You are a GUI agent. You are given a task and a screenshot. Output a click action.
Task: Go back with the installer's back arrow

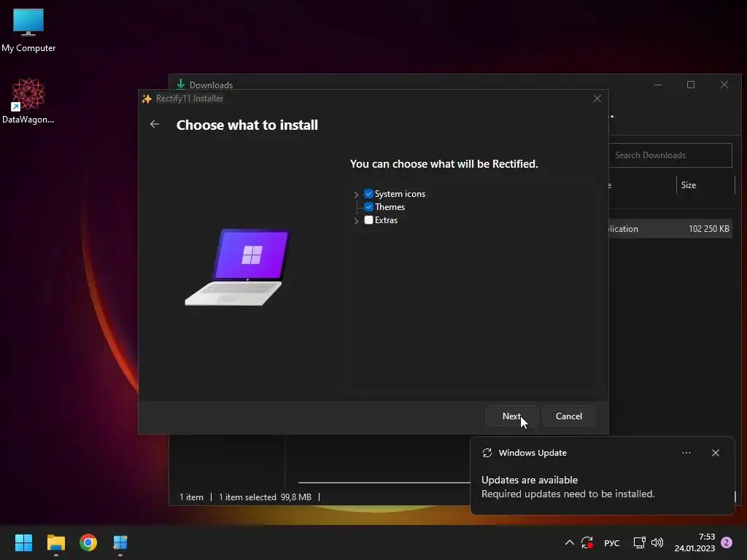(155, 124)
